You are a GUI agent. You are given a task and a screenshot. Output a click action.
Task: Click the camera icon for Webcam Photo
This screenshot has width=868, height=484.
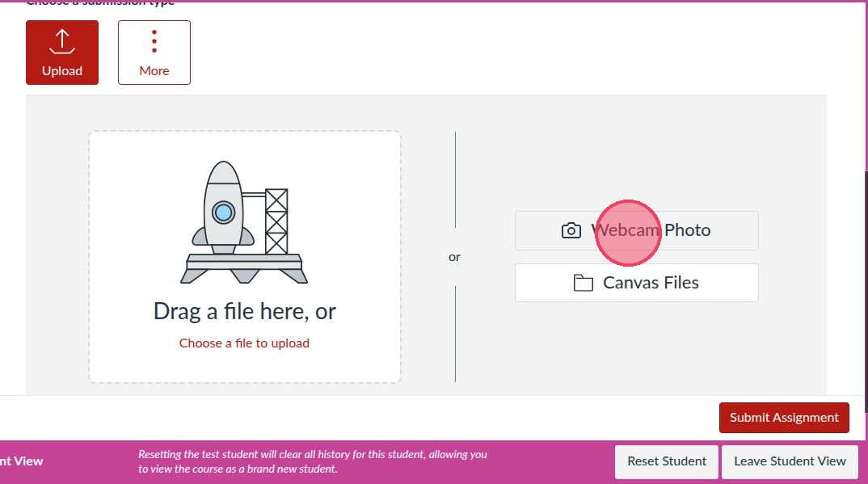tap(571, 230)
